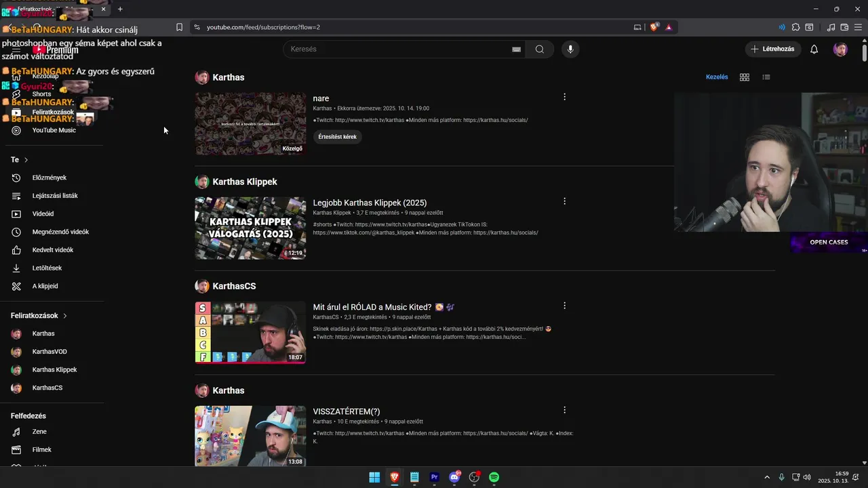Viewport: 868px width, 488px height.
Task: Play the Karthas Klippek Válogatás thumbnail
Action: click(250, 228)
